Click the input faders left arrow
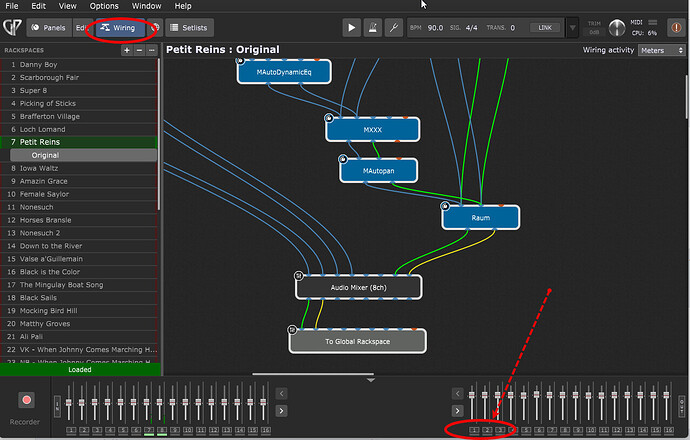 [x=282, y=393]
